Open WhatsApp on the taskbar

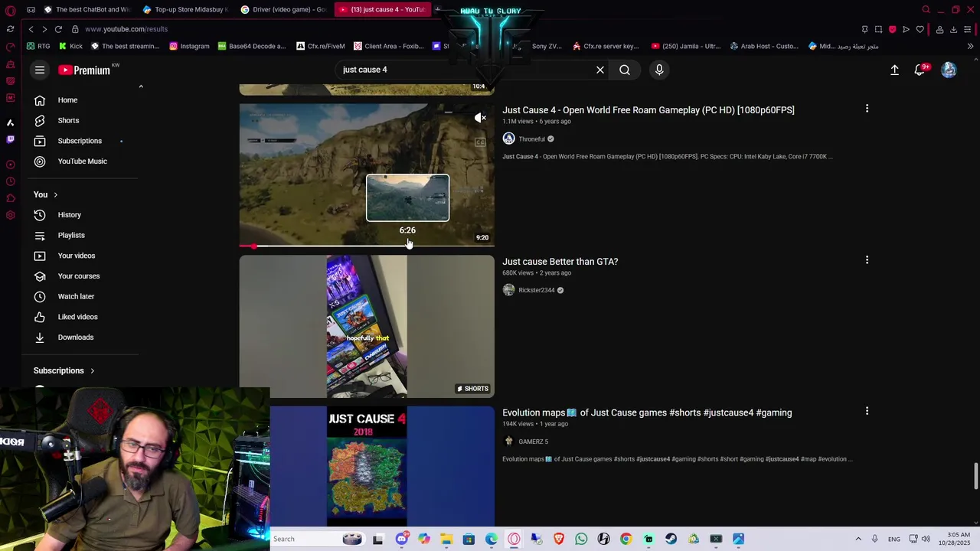[x=581, y=539]
